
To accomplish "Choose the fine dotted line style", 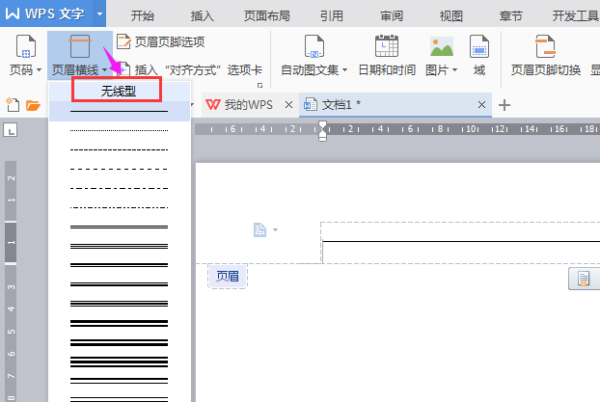I will point(119,130).
